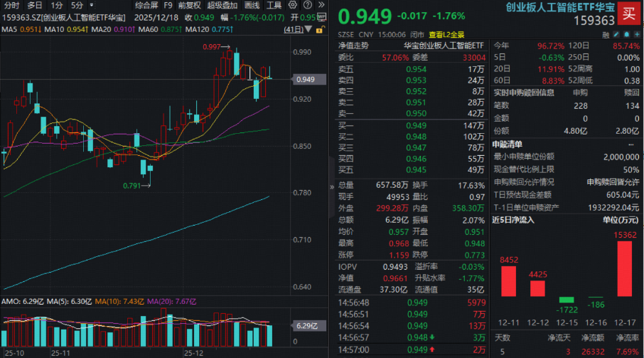
Task: Switch to 分时 intraday view
Action: 11,6
